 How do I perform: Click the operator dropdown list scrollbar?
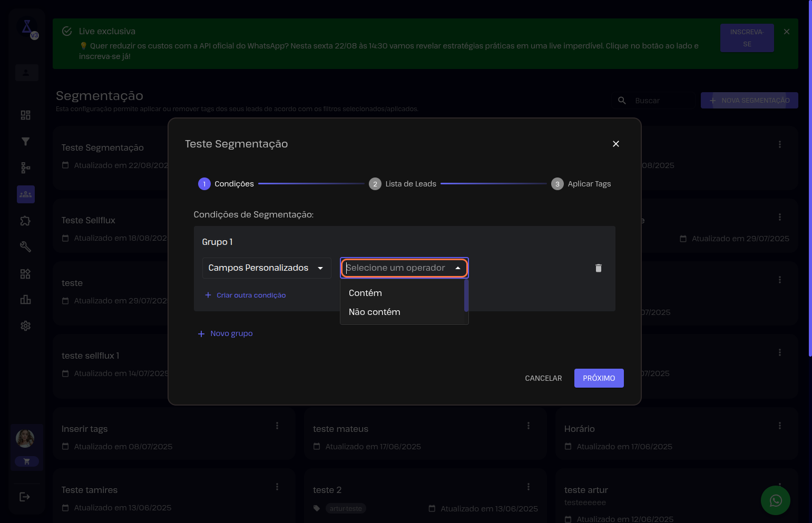(x=466, y=295)
